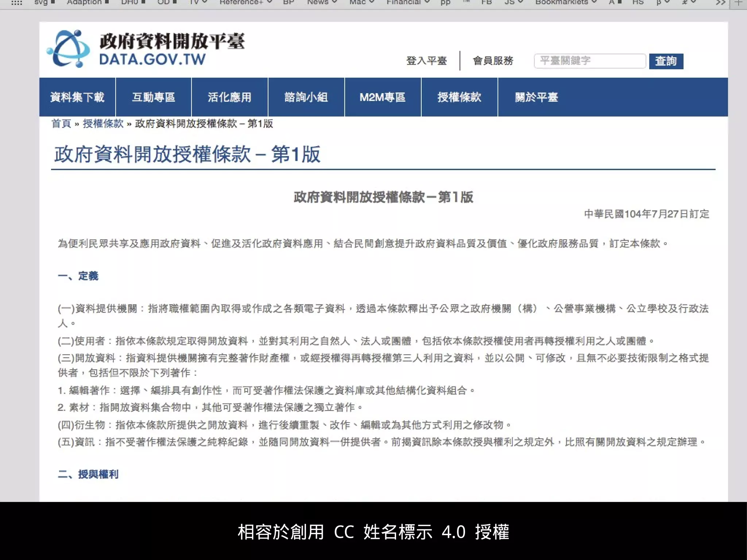Open a new tab with the plus button

(x=738, y=3)
